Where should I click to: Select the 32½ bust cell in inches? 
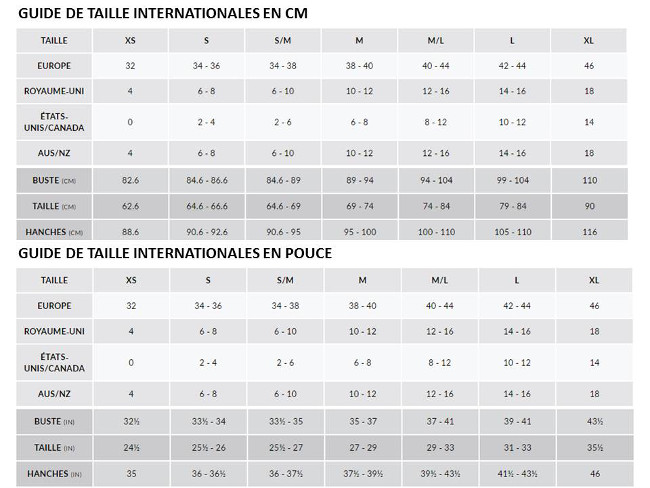pyautogui.click(x=131, y=421)
